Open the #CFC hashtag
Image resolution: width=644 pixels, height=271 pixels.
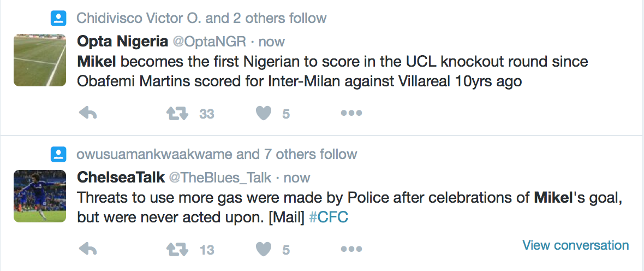point(329,217)
